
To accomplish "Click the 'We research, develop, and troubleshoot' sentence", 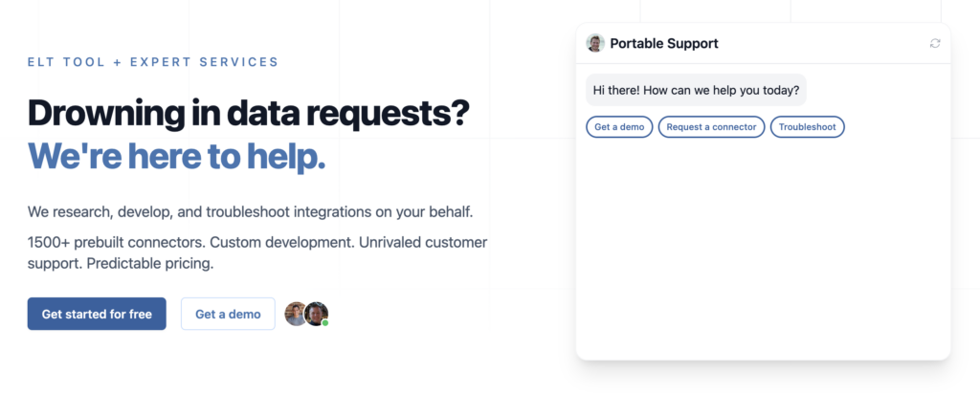I will pos(251,211).
